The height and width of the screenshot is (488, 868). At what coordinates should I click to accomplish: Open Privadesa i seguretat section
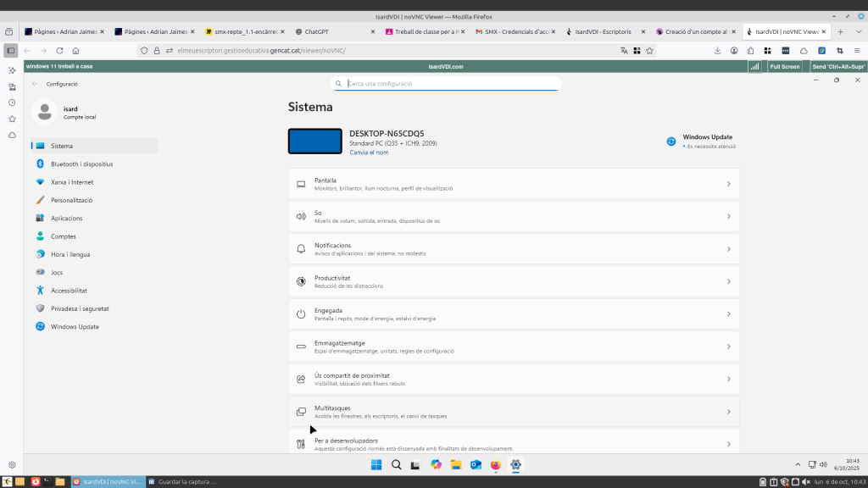[79, 308]
